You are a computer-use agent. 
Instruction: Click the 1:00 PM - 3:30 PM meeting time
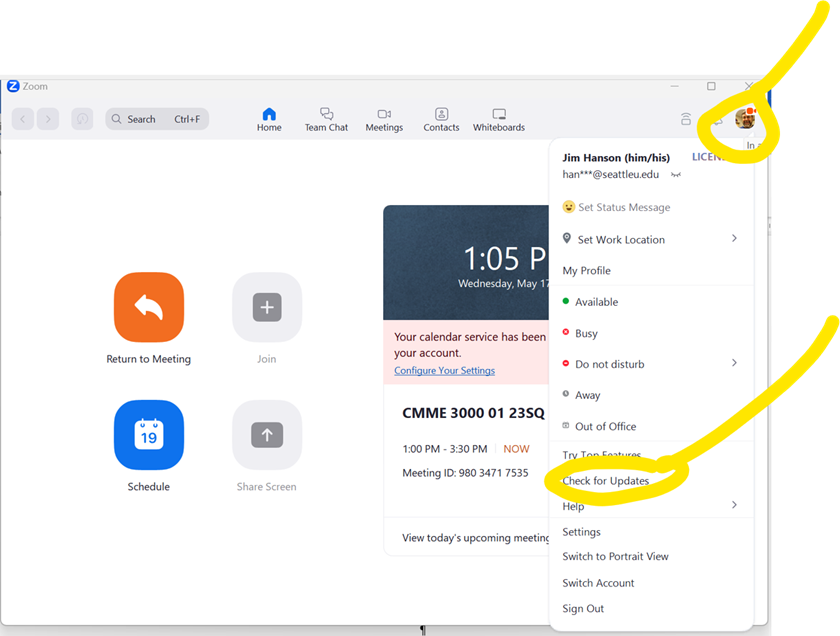(x=445, y=448)
